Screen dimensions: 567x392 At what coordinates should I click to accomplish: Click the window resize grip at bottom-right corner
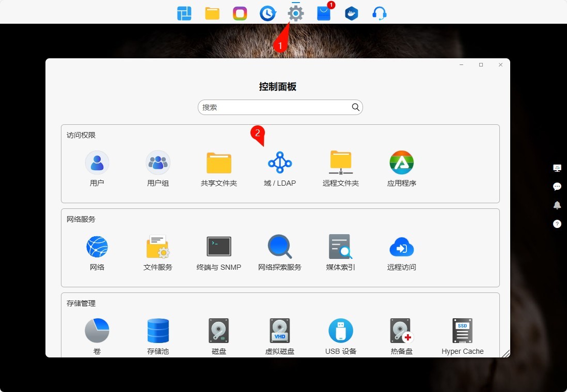[505, 353]
